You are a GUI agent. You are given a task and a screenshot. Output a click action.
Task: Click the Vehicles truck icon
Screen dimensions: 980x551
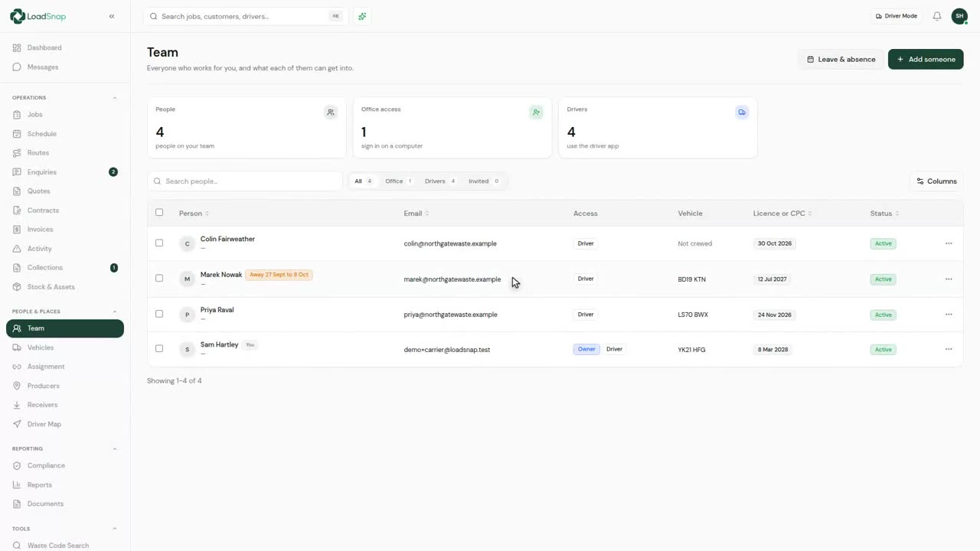[x=17, y=347]
